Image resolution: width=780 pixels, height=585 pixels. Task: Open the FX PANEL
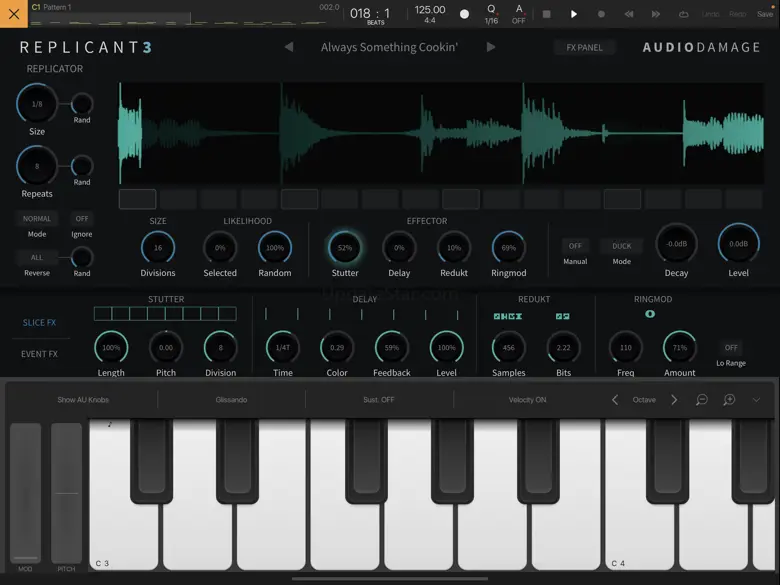(x=585, y=47)
